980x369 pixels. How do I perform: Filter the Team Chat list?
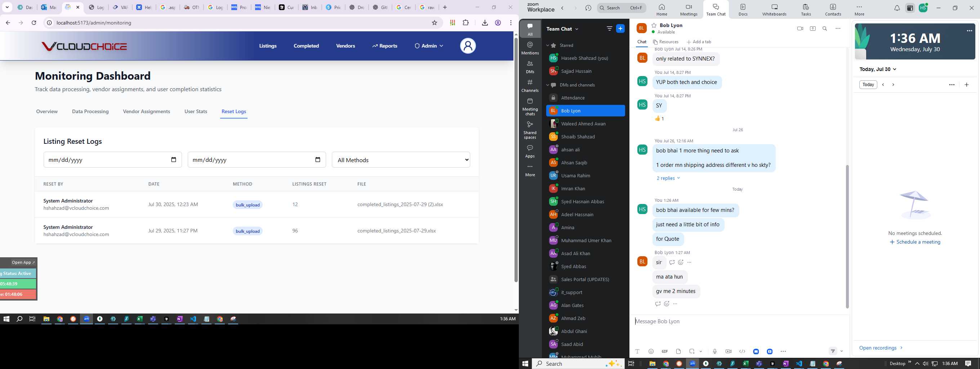(610, 28)
